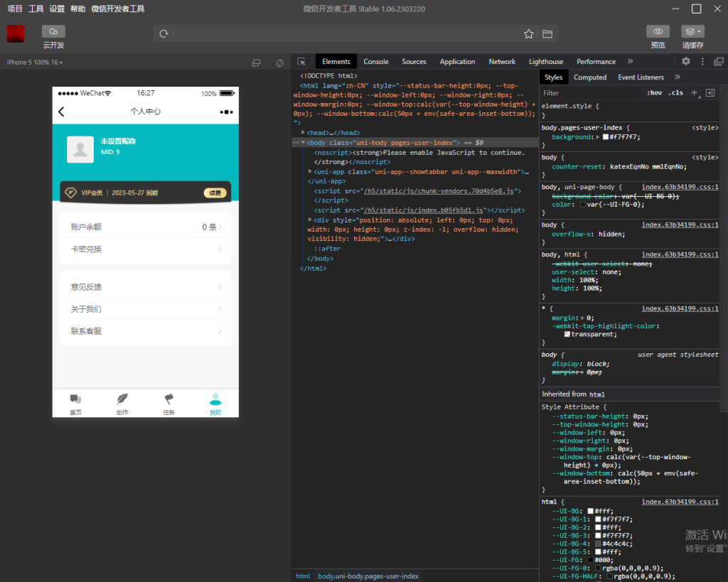Click the --UI-BG-4 #4c4c4c swatch

click(598, 544)
